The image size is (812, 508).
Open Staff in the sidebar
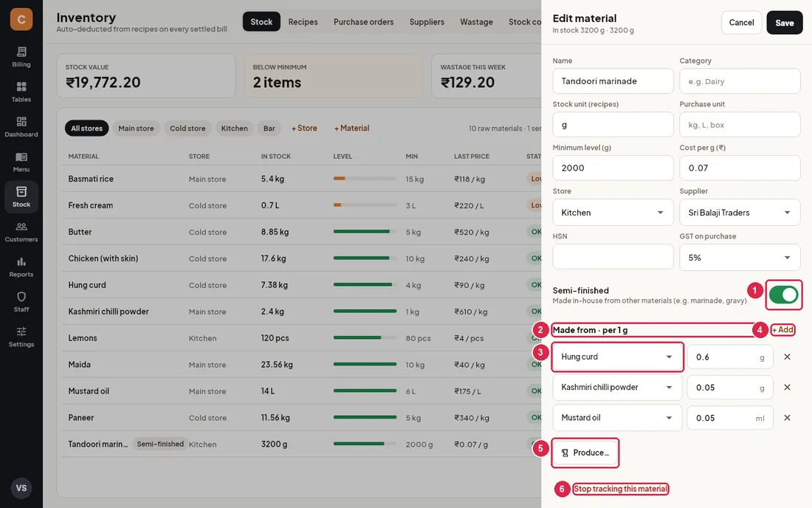pyautogui.click(x=21, y=302)
